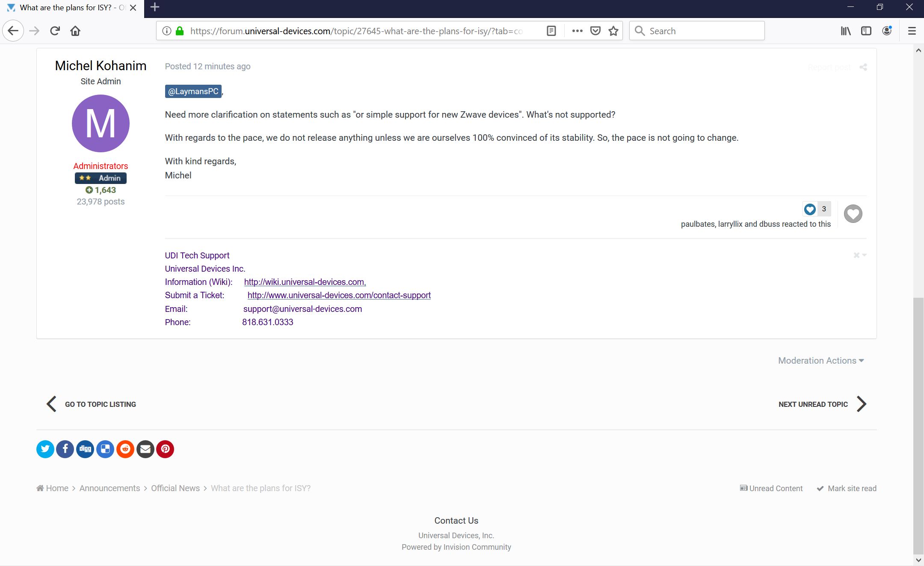Click the URL address bar
Image resolution: width=924 pixels, height=566 pixels.
[x=356, y=31]
